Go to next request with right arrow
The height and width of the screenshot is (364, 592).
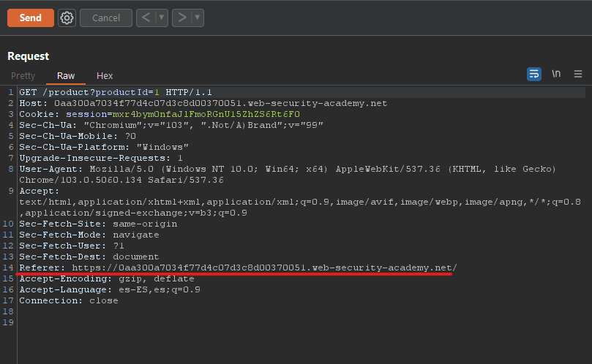[x=182, y=18]
